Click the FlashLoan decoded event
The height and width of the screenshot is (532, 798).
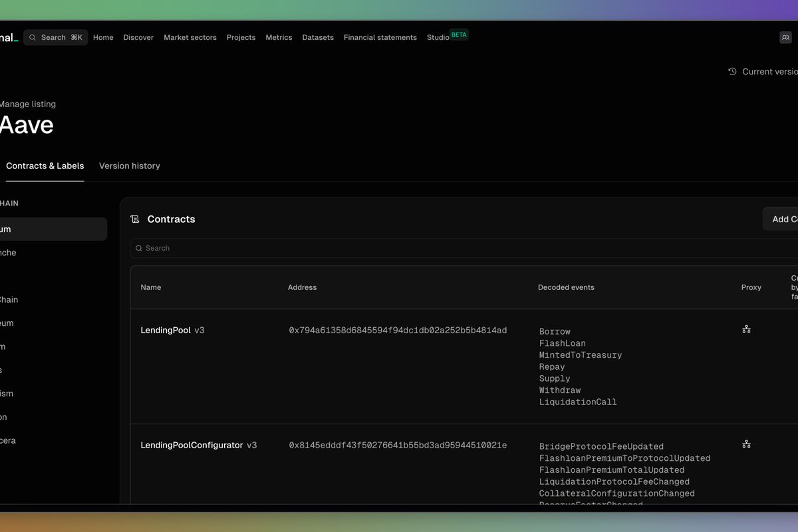(x=563, y=343)
